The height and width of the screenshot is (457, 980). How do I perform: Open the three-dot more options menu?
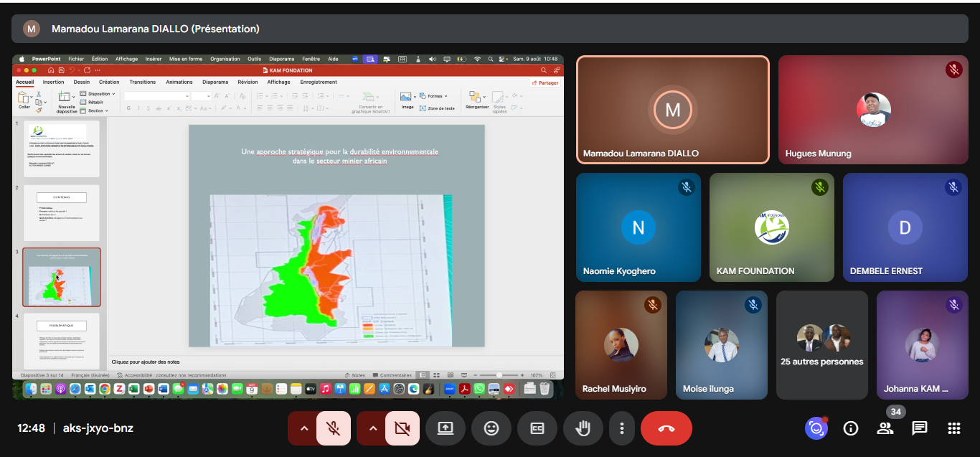(621, 428)
